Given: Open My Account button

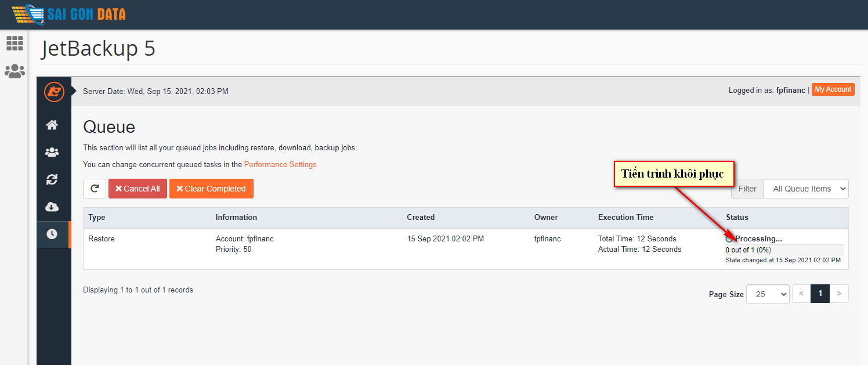Looking at the screenshot, I should pyautogui.click(x=833, y=89).
